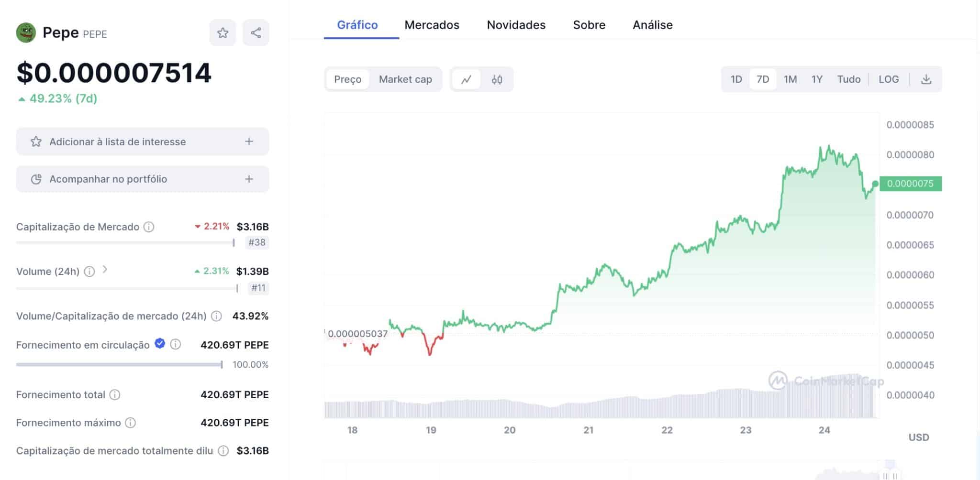
Task: Open info icon for Volume (24h)
Action: click(x=89, y=272)
